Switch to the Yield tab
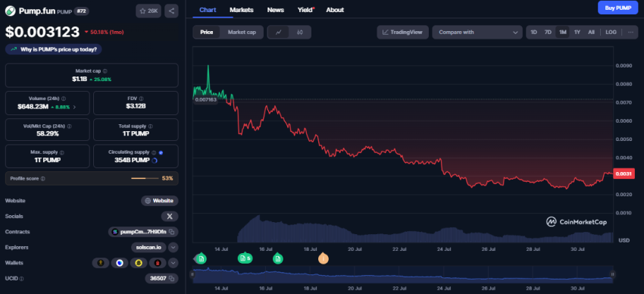This screenshot has width=644, height=294. (x=305, y=10)
